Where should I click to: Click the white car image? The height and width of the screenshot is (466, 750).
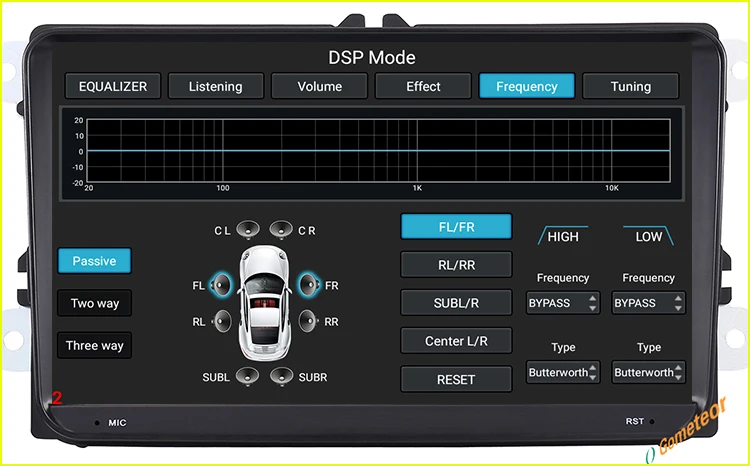point(265,303)
